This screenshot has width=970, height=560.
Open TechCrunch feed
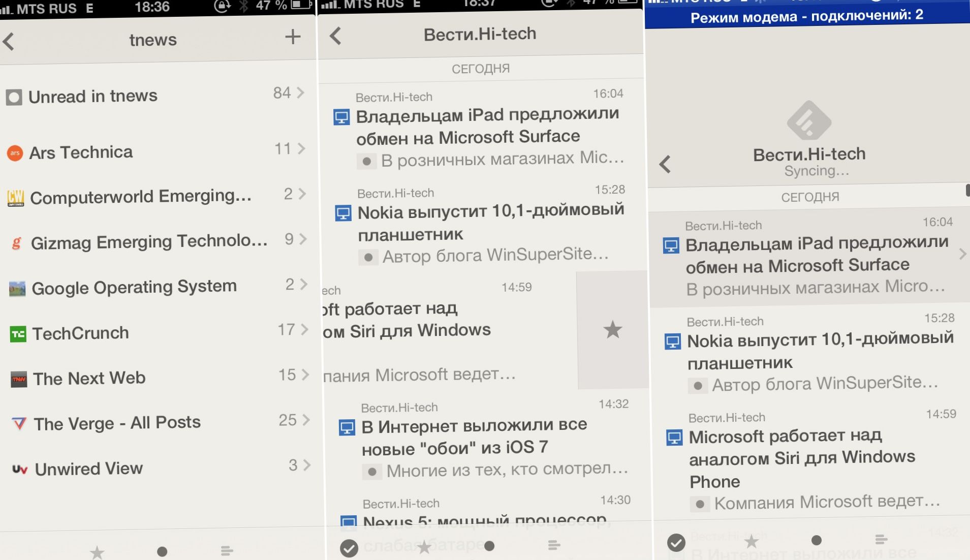pyautogui.click(x=158, y=332)
